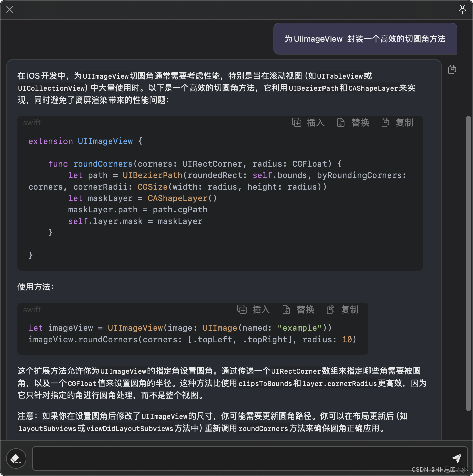Close the AI chat panel

coord(10,9)
